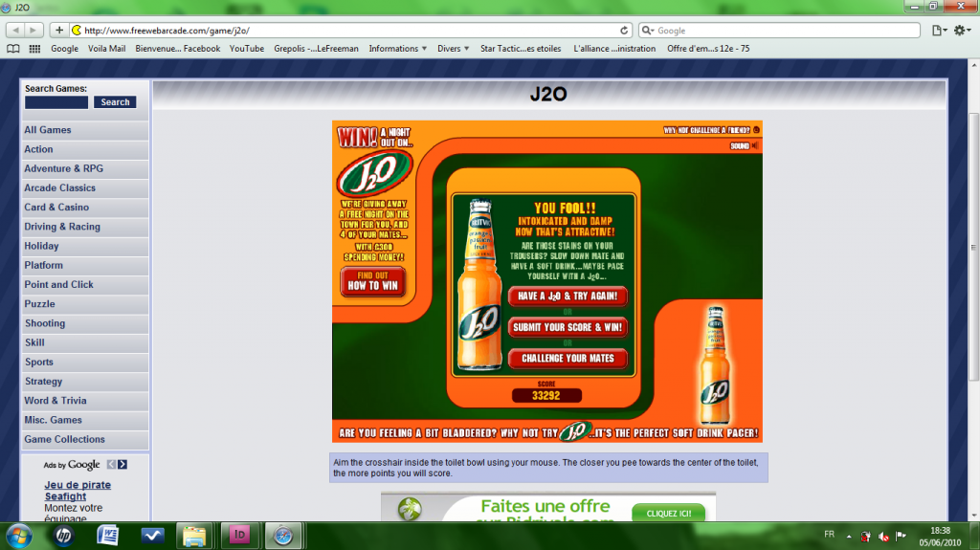The image size is (980, 550).
Task: Open the Point and Click category
Action: (x=85, y=285)
